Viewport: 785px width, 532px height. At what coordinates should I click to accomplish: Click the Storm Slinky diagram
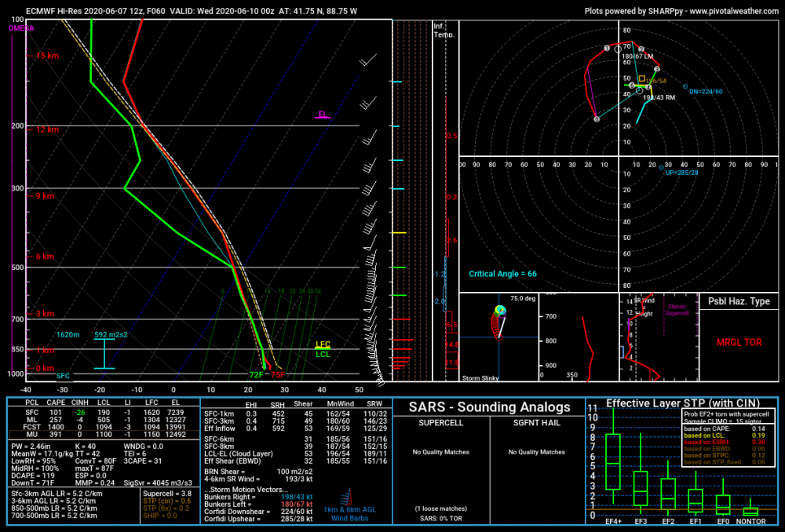pos(498,337)
